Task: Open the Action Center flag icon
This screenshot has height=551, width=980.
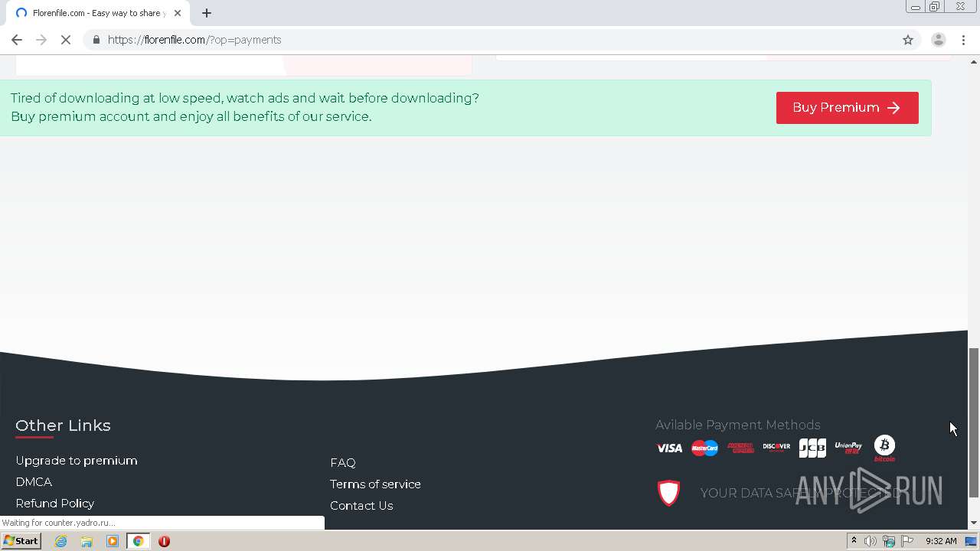Action: coord(907,541)
